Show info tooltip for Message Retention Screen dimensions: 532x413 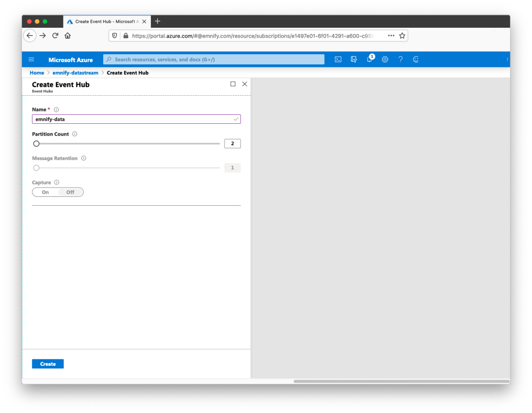tap(84, 158)
